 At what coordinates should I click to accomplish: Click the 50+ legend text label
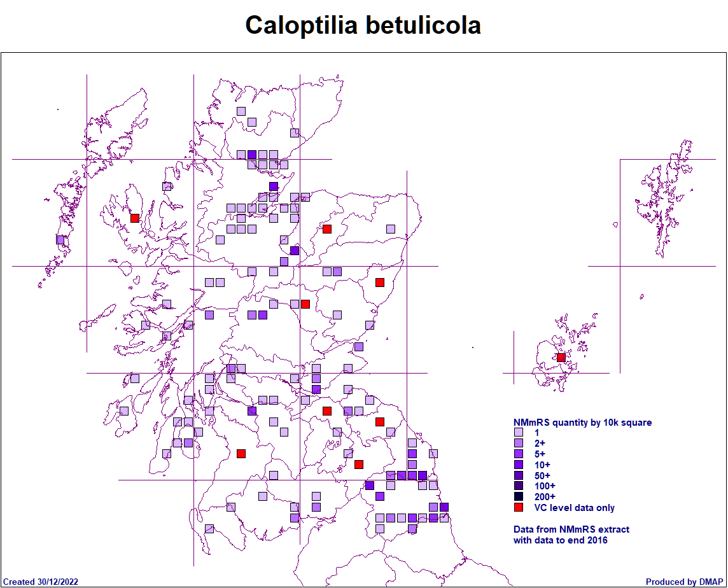coord(542,475)
